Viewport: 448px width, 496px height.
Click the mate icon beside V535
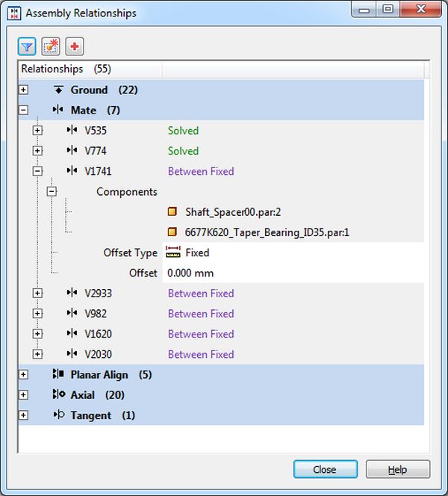pyautogui.click(x=72, y=130)
